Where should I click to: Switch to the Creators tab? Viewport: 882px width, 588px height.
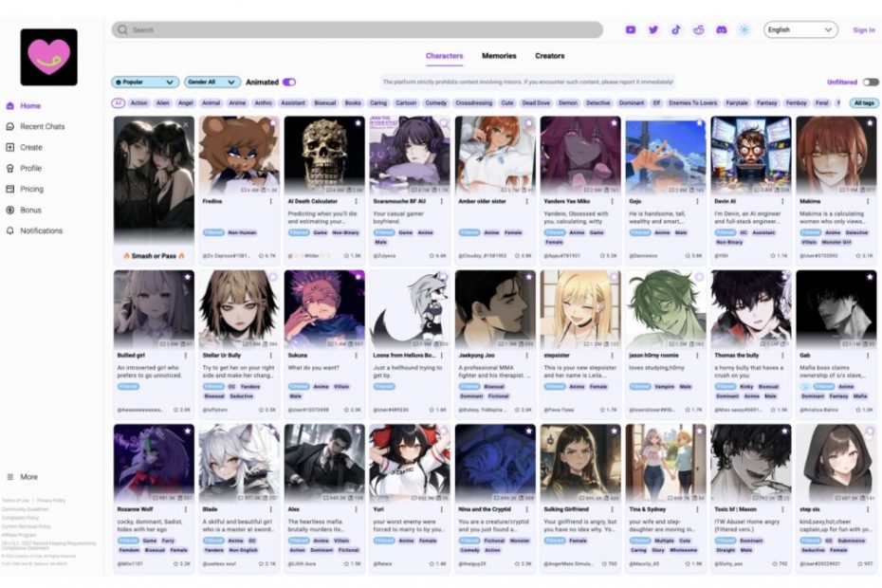549,56
